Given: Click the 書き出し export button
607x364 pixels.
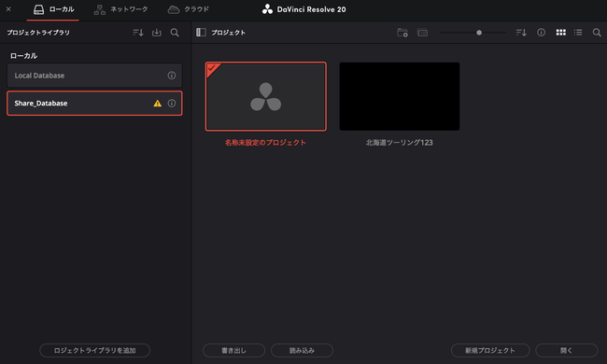Looking at the screenshot, I should (233, 350).
